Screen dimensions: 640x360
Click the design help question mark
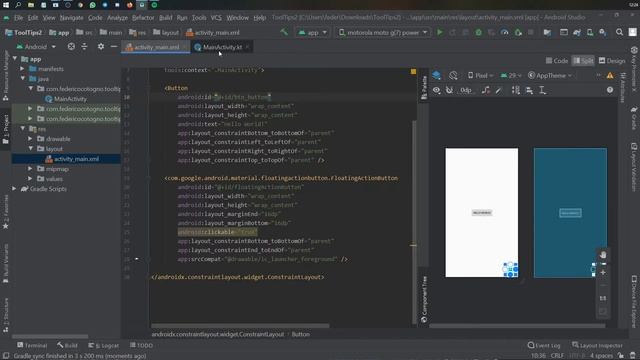[610, 90]
